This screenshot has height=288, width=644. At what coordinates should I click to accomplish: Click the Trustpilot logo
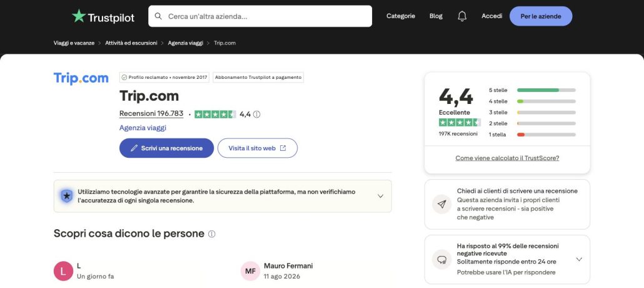point(103,16)
